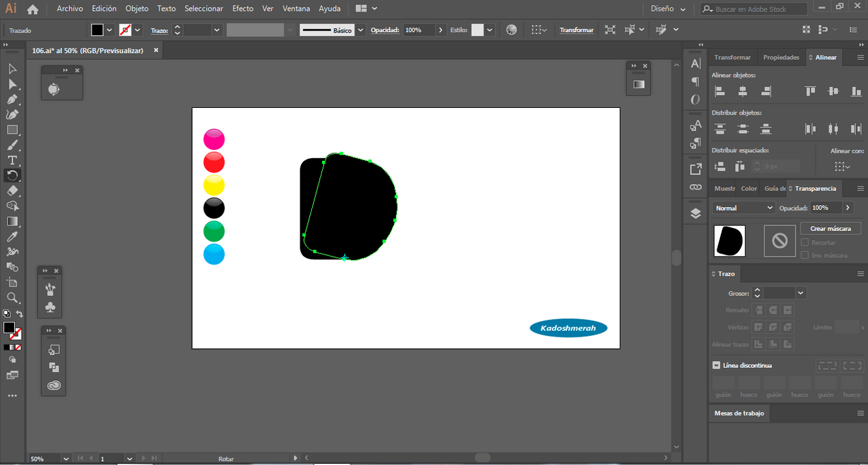
Task: Open the Normal blending mode dropdown
Action: click(x=743, y=208)
